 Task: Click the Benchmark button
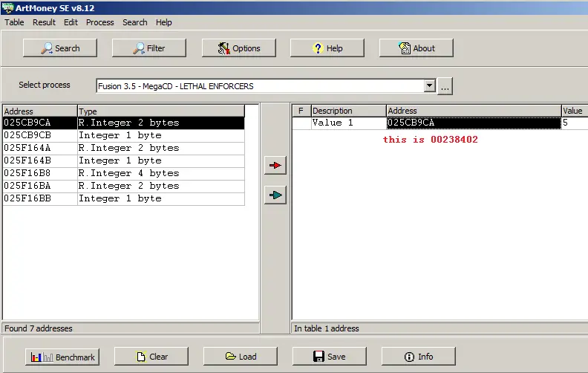62,357
